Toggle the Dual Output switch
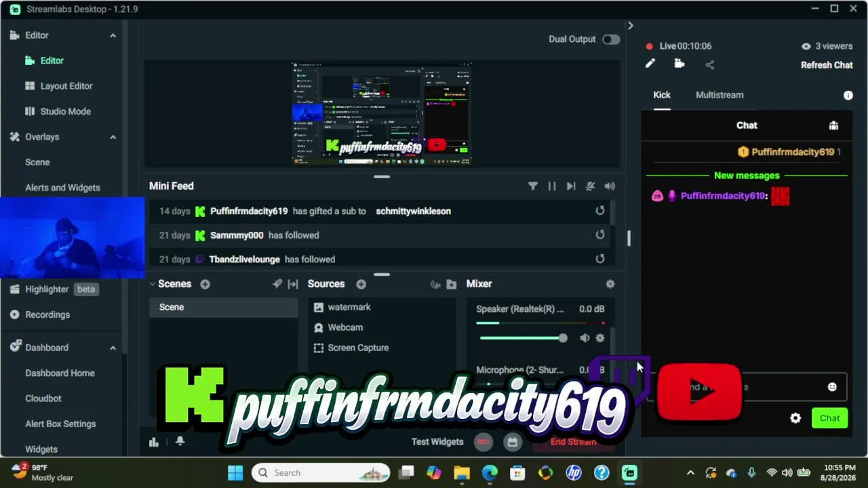The height and width of the screenshot is (488, 868). click(x=611, y=39)
